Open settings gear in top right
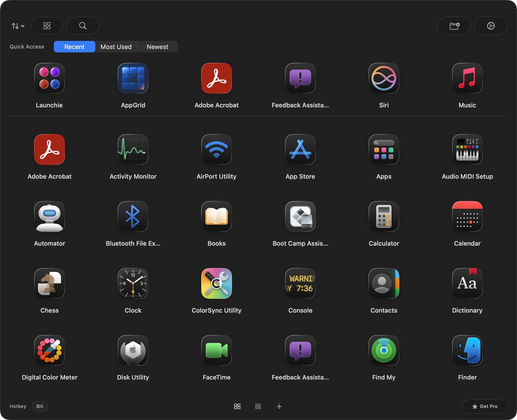517x420 pixels. click(491, 26)
